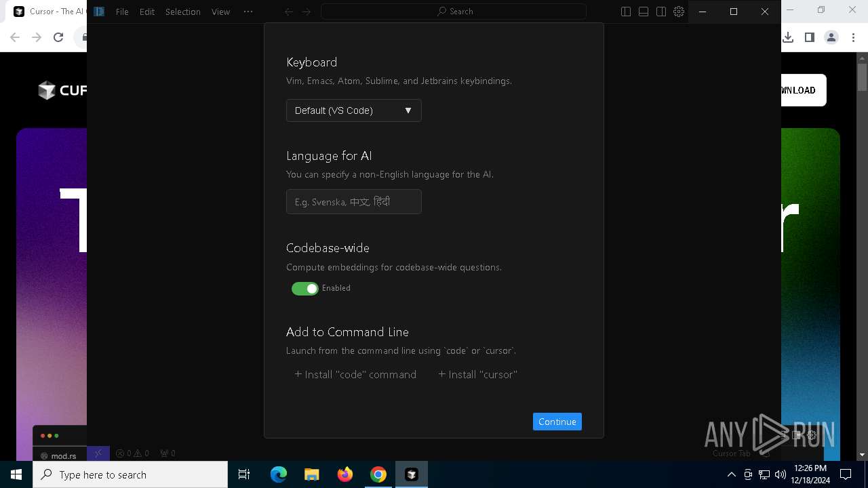This screenshot has width=868, height=488.
Task: Switch to Cursor app on the taskbar
Action: [x=412, y=474]
